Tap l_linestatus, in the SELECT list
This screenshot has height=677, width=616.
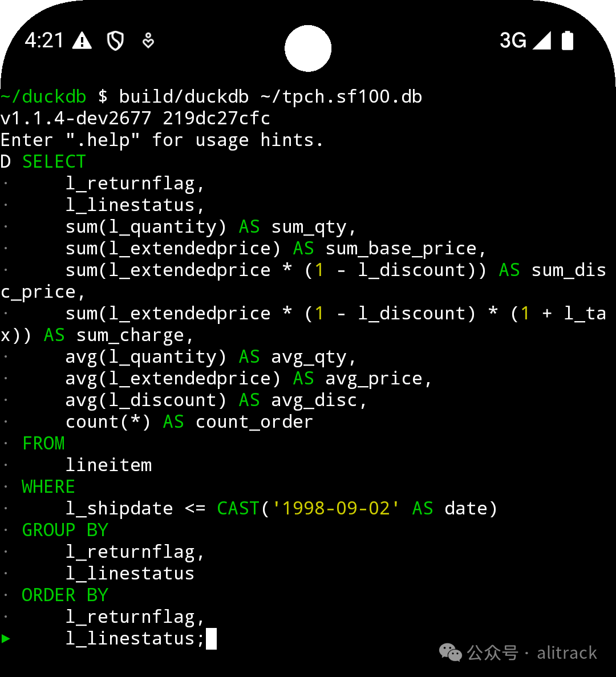(x=135, y=205)
